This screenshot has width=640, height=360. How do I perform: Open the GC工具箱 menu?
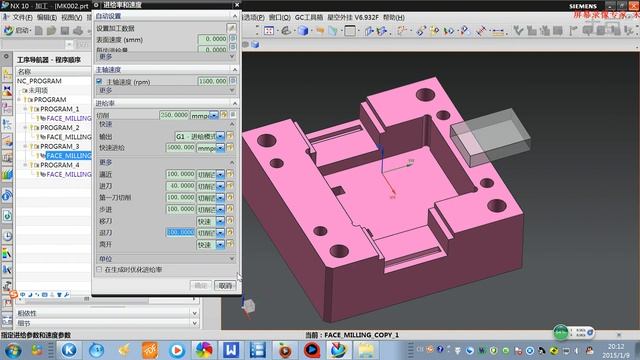pos(309,17)
